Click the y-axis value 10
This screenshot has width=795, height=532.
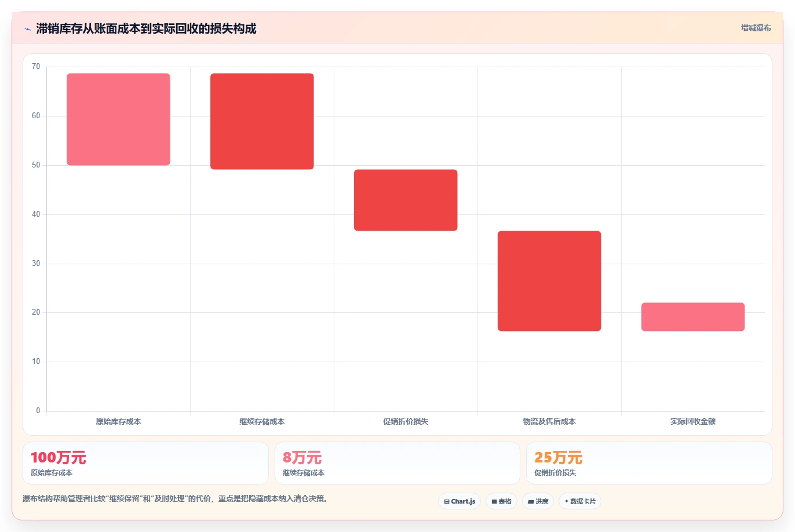point(36,362)
